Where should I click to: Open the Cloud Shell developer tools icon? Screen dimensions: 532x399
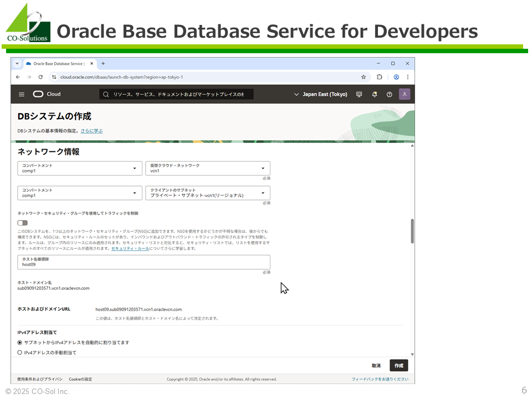(359, 94)
